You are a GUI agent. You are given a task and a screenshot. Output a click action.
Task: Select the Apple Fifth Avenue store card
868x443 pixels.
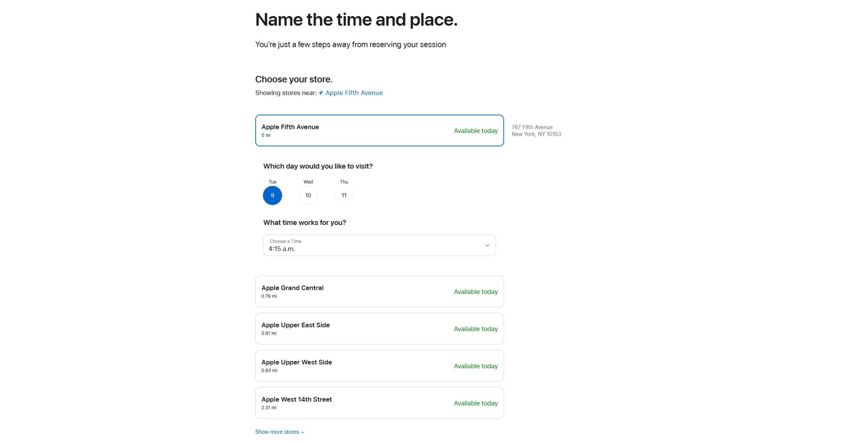379,131
